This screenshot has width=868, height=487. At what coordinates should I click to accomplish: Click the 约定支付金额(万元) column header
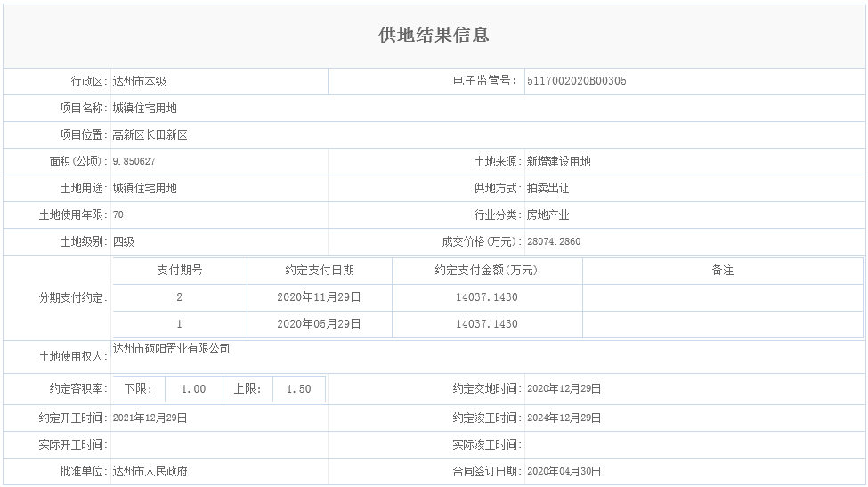[487, 270]
